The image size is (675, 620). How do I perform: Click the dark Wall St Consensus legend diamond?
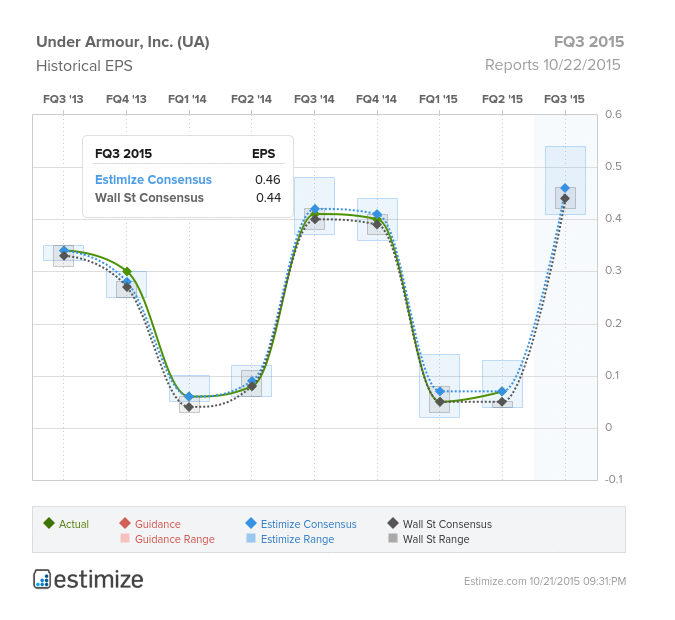[393, 523]
